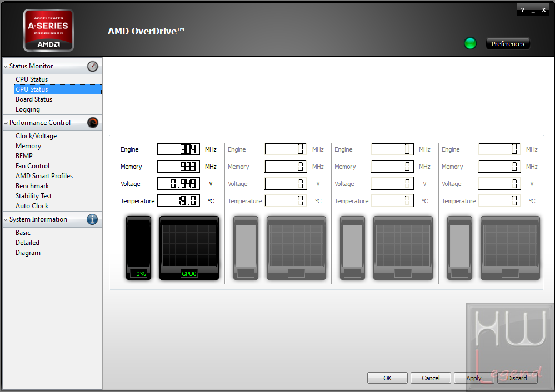This screenshot has width=555, height=392.
Task: Click the help question mark icon
Action: (x=522, y=10)
